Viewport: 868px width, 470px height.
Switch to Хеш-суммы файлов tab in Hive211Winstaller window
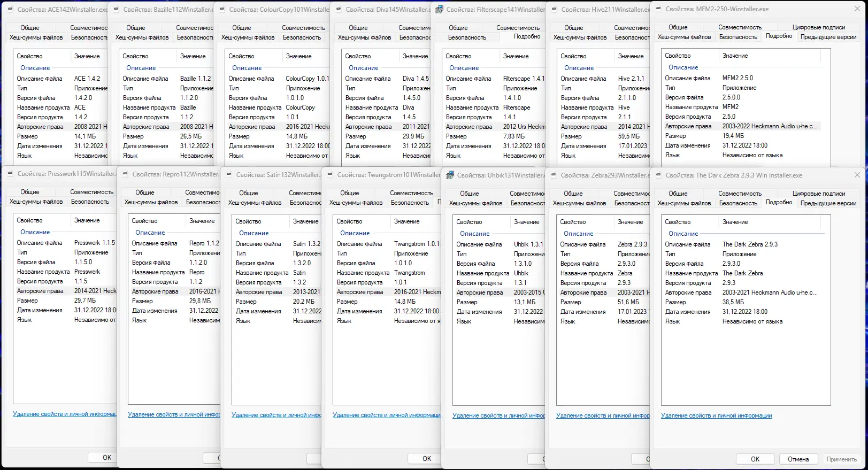(x=580, y=37)
